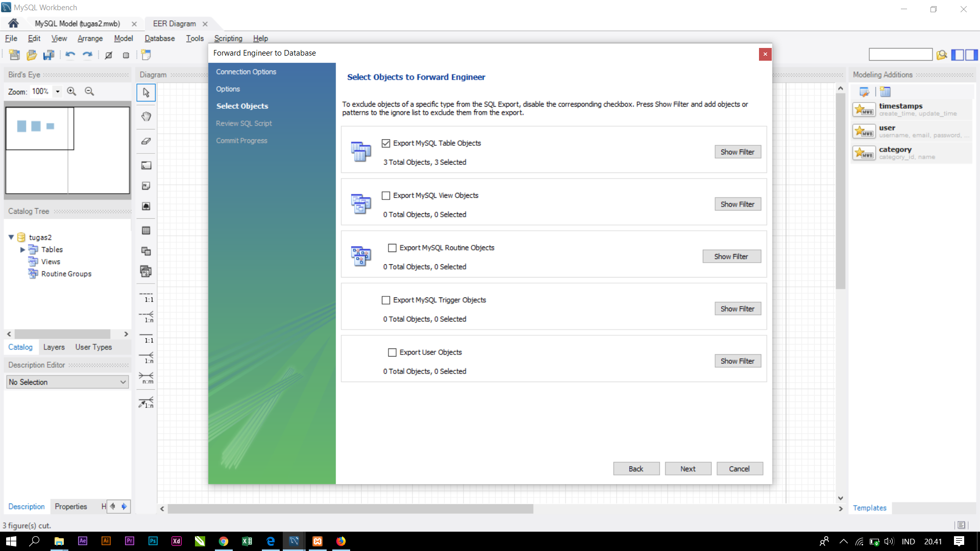The height and width of the screenshot is (551, 980).
Task: Click the diagram horizontal scrollbar
Action: point(350,509)
